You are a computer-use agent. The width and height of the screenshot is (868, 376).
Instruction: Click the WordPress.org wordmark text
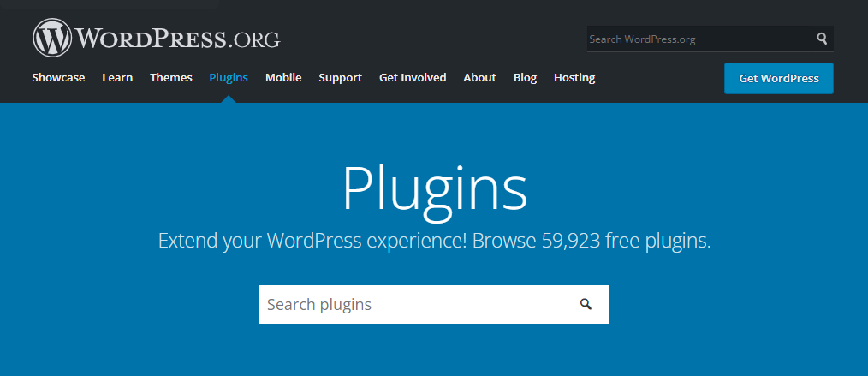pos(177,39)
